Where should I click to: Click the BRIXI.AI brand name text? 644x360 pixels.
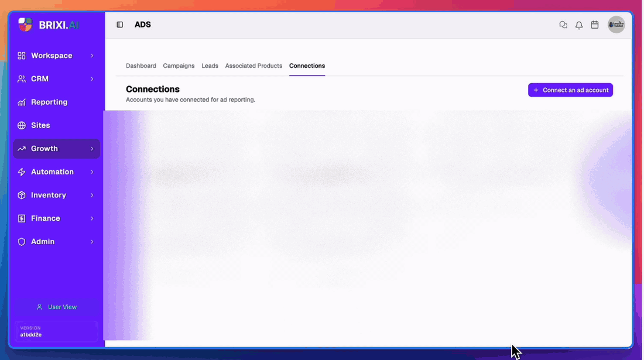click(x=59, y=25)
